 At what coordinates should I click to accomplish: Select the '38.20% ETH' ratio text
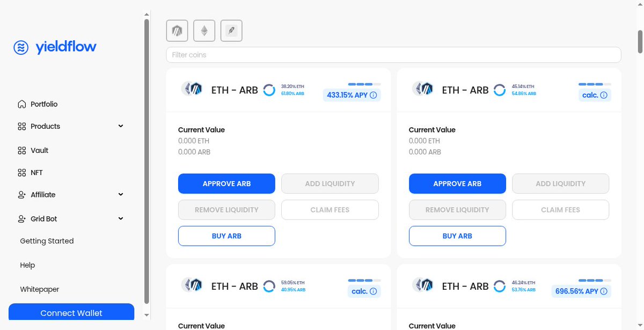click(x=292, y=86)
